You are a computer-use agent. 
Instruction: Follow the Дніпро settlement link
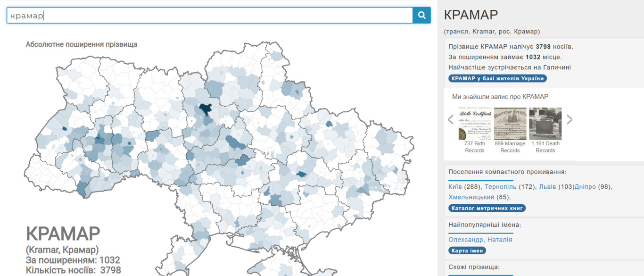pyautogui.click(x=585, y=187)
